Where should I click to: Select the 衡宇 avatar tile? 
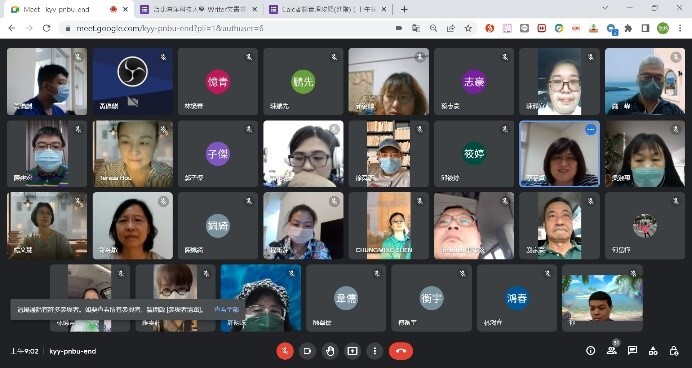[431, 298]
